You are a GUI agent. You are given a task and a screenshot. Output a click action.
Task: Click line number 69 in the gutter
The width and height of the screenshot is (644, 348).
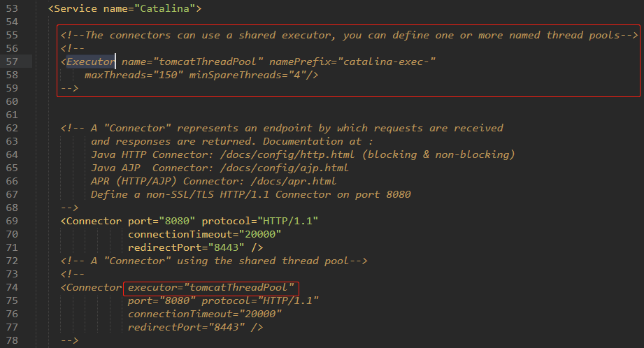point(12,221)
